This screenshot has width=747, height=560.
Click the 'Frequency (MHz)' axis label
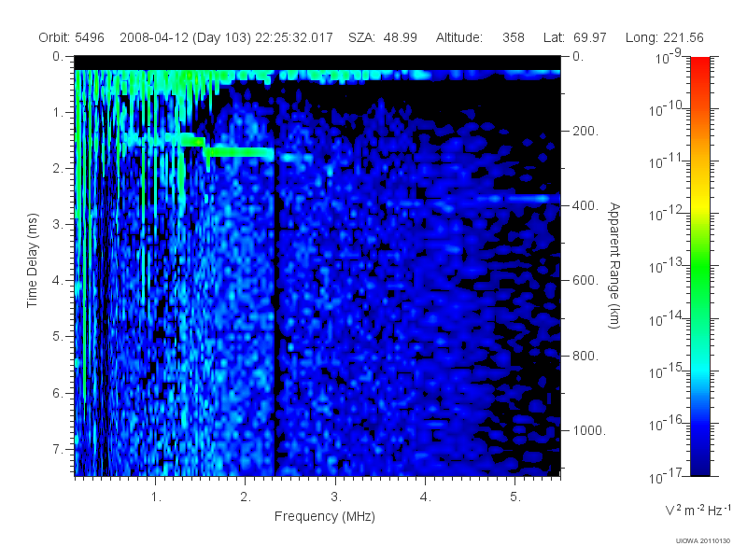pos(324,516)
